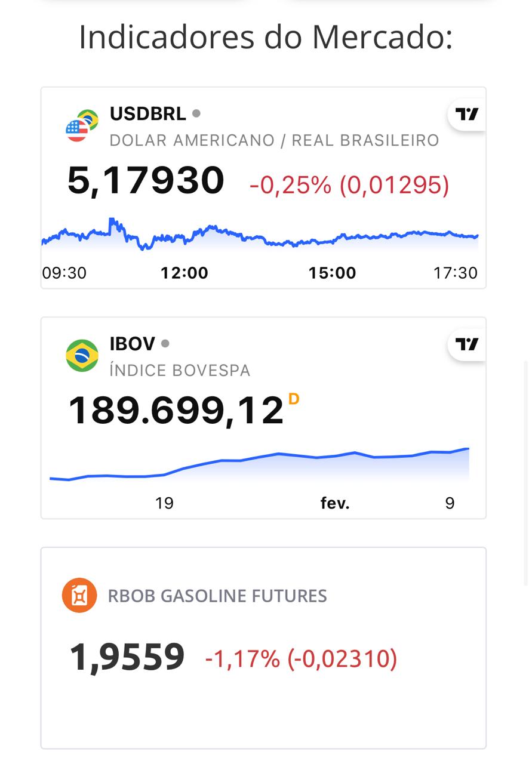Click the Brazil flag icon beside IBOV
Viewport: 532px width, 764px height.
pos(82,356)
